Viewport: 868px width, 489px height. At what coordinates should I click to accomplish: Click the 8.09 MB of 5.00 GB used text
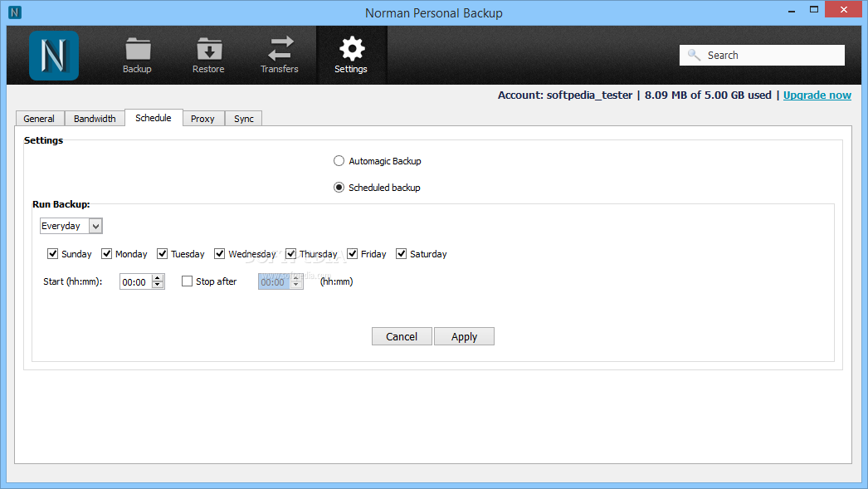708,95
